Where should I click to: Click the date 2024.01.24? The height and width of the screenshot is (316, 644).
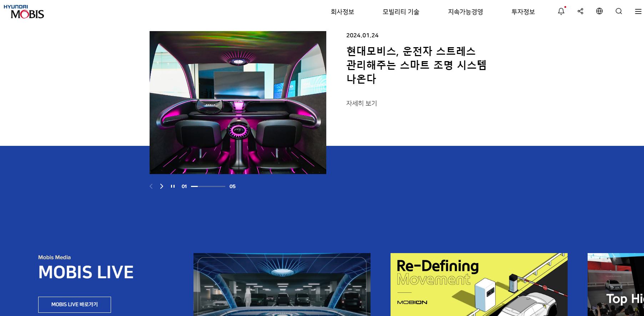[x=362, y=35]
